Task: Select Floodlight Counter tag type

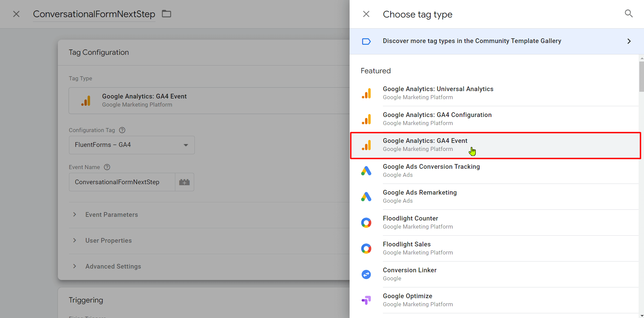Action: tap(494, 223)
